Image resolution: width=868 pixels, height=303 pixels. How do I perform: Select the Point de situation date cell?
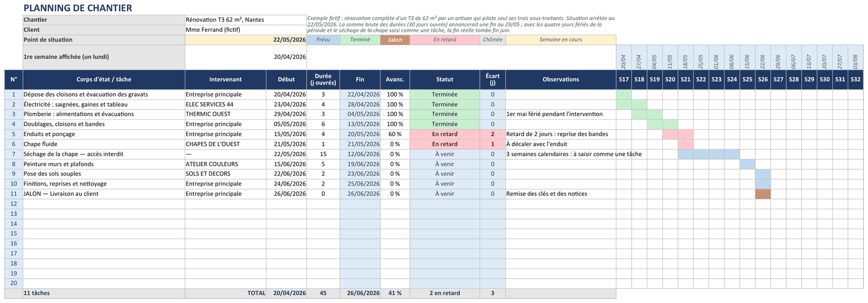[x=246, y=40]
